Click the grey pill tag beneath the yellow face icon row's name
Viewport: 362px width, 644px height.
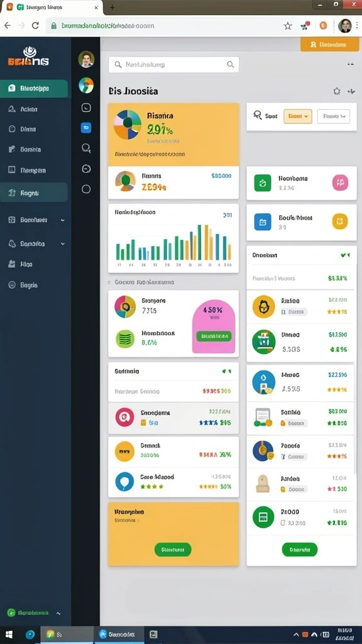point(294,312)
